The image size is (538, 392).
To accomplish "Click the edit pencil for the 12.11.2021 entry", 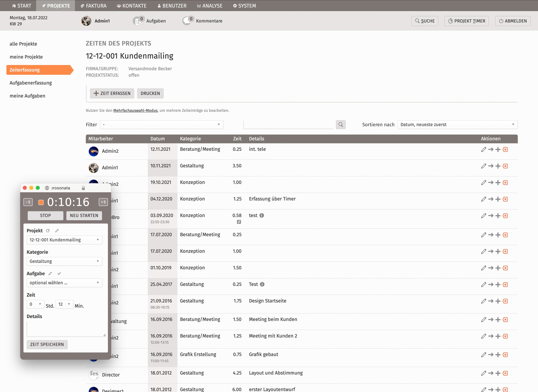I will [x=483, y=149].
